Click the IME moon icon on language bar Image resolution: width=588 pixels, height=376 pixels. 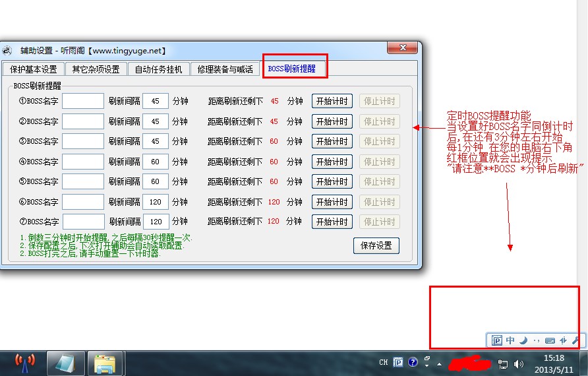[x=523, y=340]
